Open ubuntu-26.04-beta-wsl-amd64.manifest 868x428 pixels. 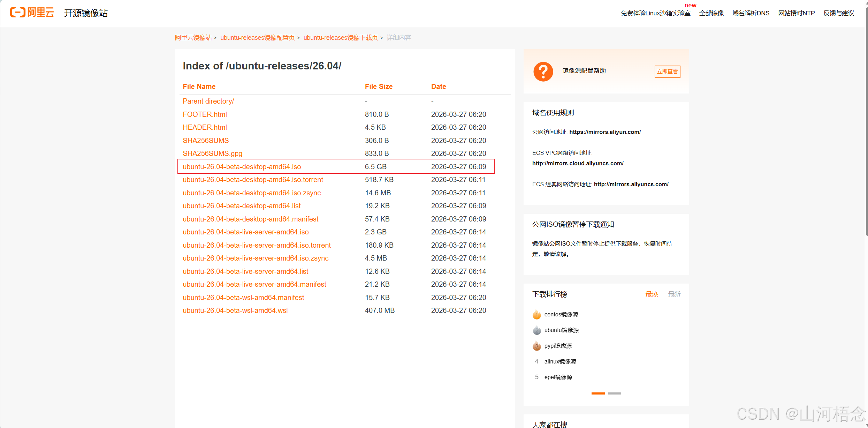coord(243,298)
